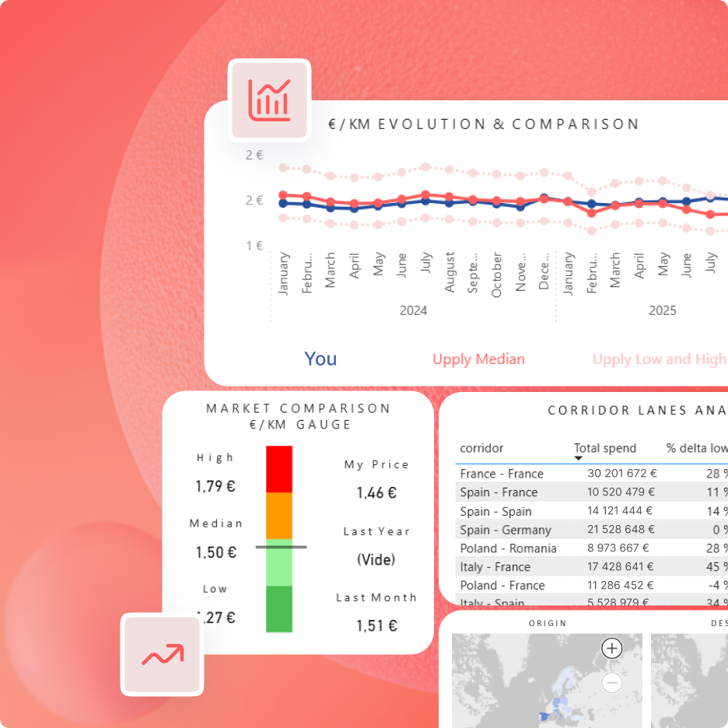Viewport: 728px width, 728px height.
Task: Sort by % delta low column header
Action: 695,448
